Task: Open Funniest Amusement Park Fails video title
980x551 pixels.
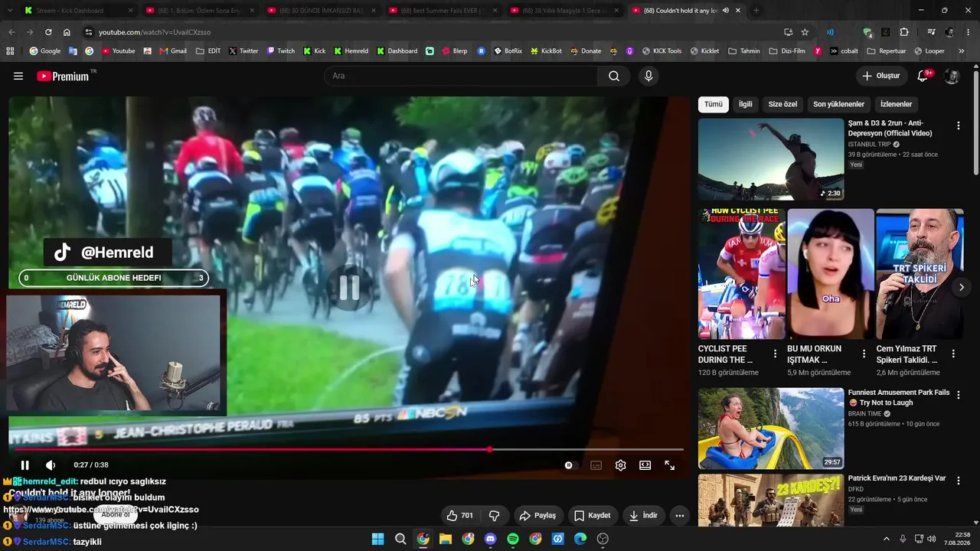Action: coord(899,397)
